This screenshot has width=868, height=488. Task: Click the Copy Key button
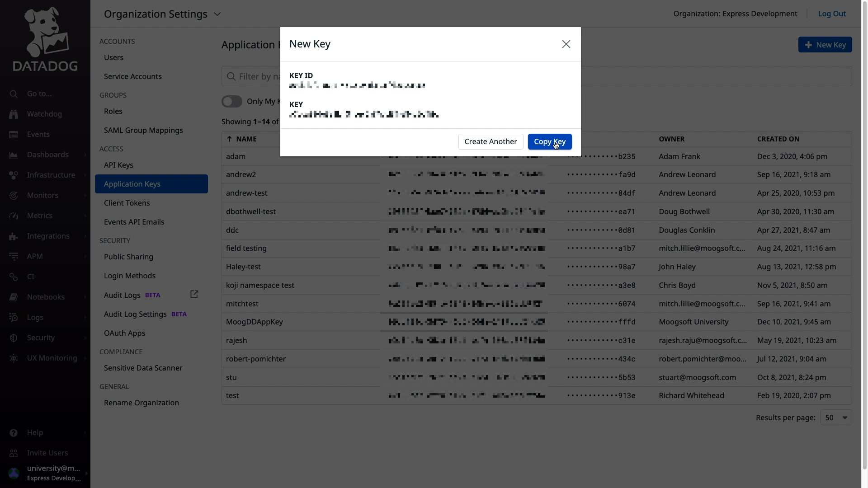coord(550,142)
